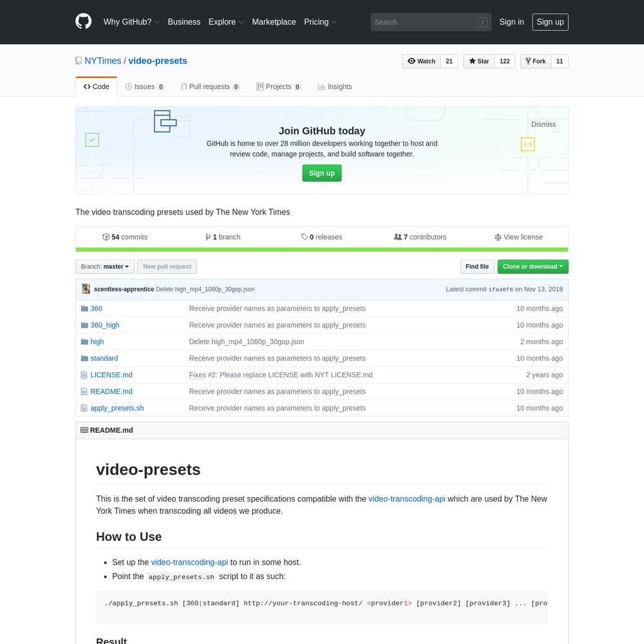The image size is (644, 644).
Task: Switch to the Issues tab
Action: [x=144, y=87]
